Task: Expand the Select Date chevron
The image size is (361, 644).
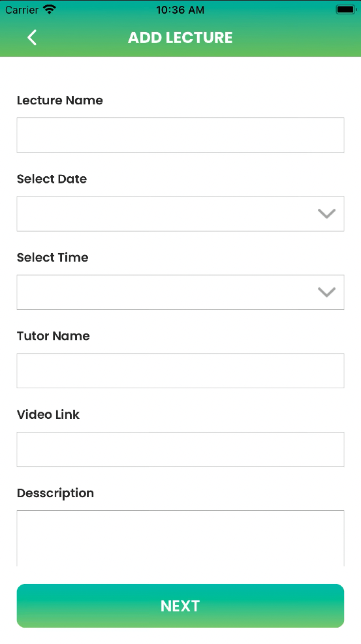Action: click(326, 213)
